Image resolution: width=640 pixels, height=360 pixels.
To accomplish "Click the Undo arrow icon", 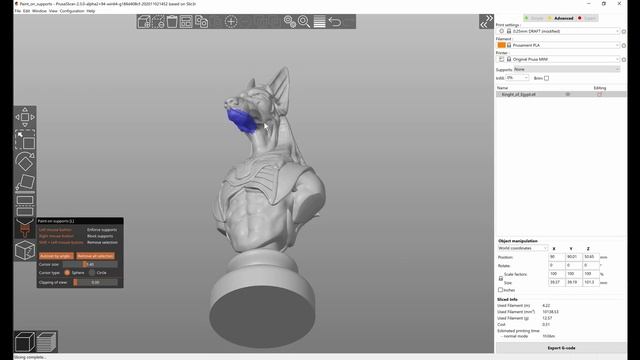I will (335, 22).
